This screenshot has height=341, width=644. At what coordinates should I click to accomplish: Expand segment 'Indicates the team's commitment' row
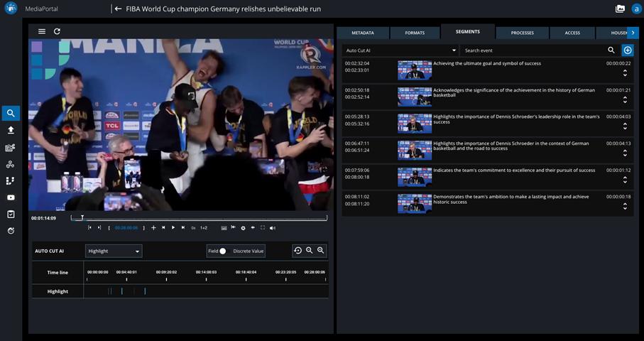coord(625,180)
